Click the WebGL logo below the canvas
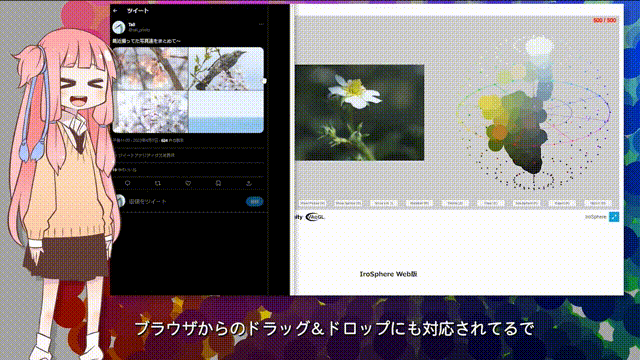 coord(315,217)
